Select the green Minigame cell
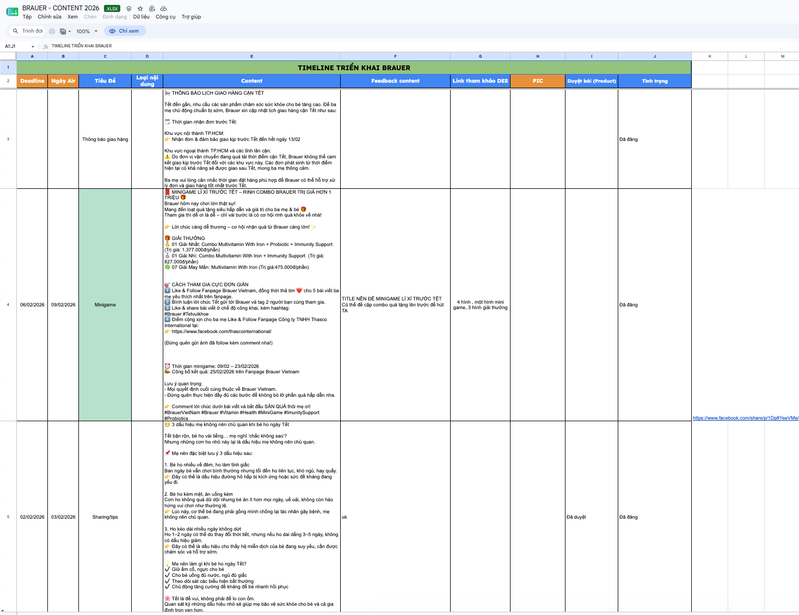Viewport: 799px width, 615px height. pyautogui.click(x=105, y=305)
